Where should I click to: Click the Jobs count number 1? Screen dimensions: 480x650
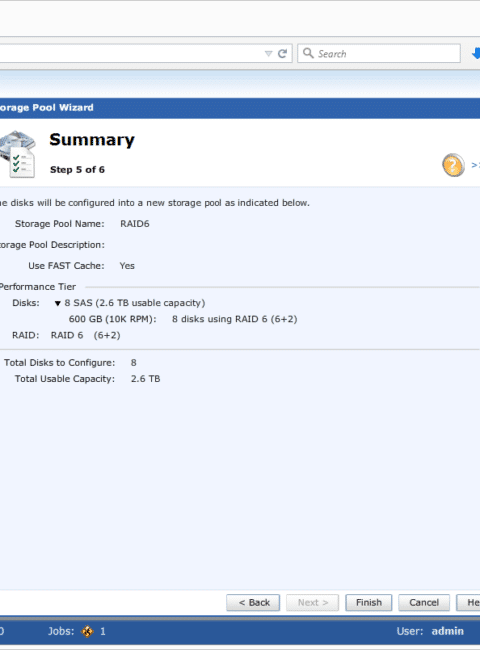tap(103, 631)
